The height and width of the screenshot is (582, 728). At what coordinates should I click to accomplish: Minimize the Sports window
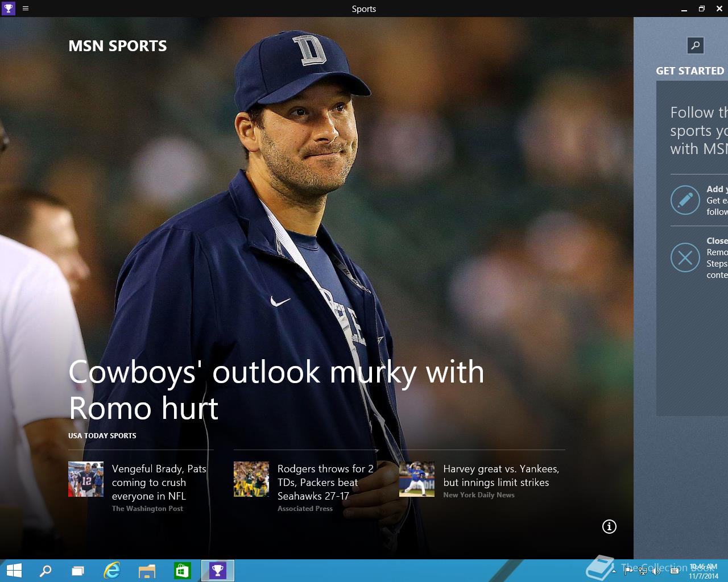coord(684,9)
